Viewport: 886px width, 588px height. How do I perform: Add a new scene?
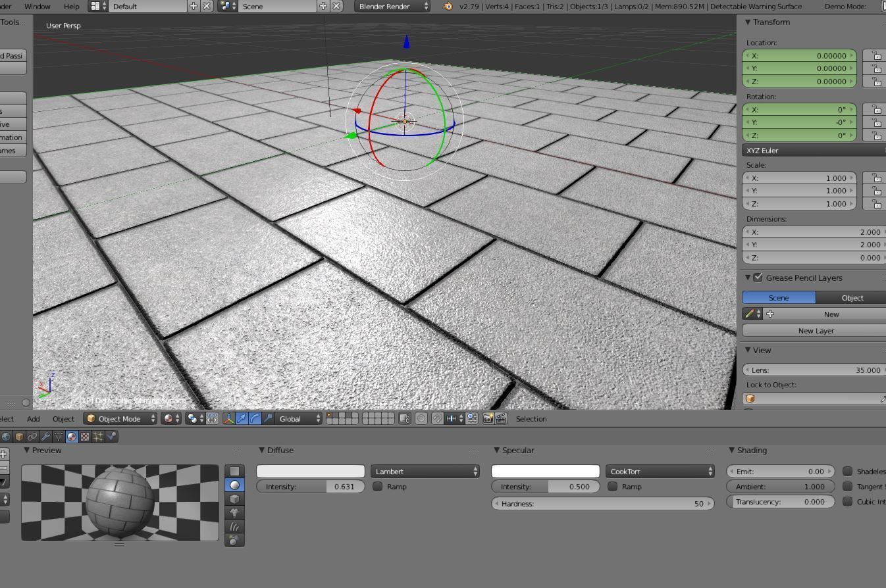[323, 6]
